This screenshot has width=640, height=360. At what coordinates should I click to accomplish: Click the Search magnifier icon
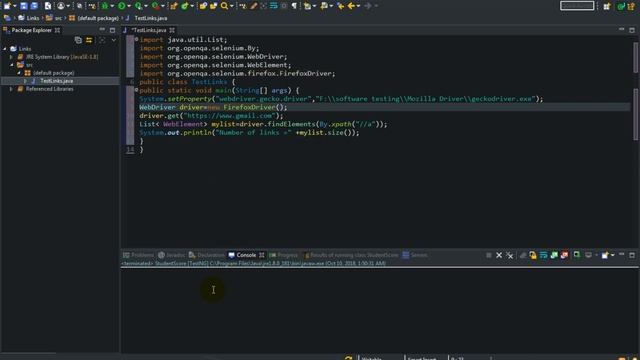[224, 6]
